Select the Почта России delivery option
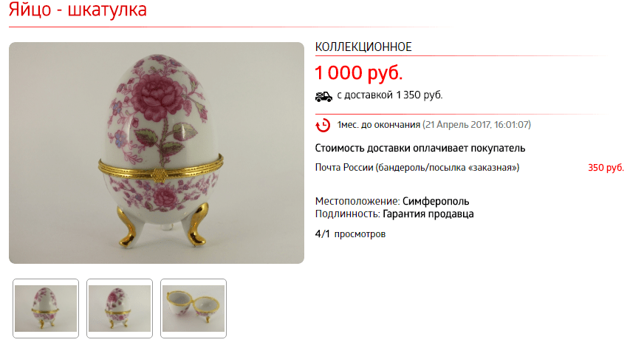The image size is (644, 351). pyautogui.click(x=417, y=168)
